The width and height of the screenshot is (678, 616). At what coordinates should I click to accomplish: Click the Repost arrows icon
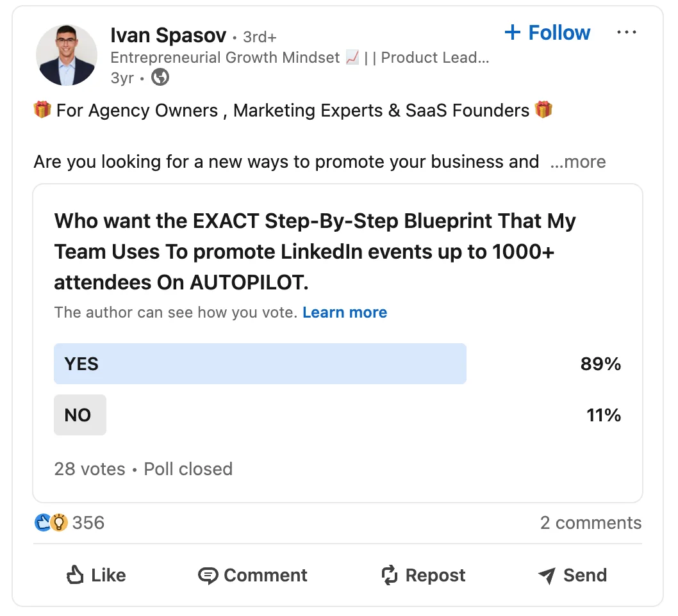click(389, 575)
